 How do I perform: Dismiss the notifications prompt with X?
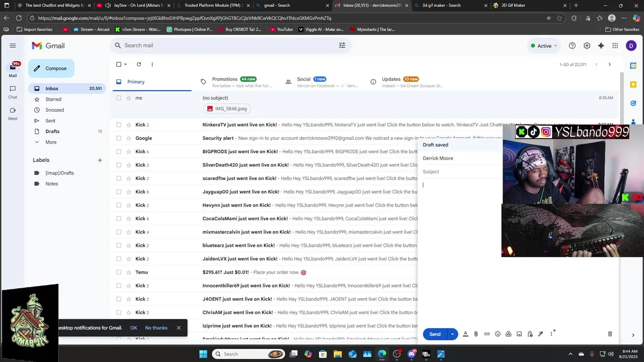179,328
